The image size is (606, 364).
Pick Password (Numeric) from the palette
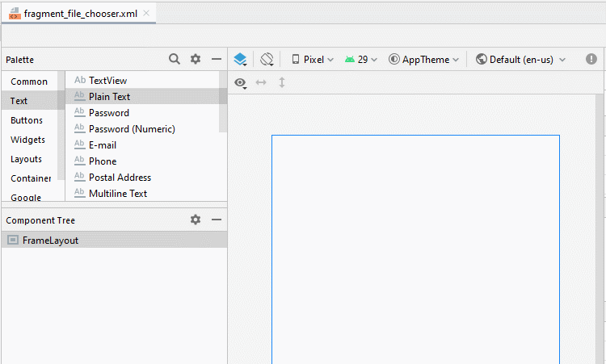142,129
